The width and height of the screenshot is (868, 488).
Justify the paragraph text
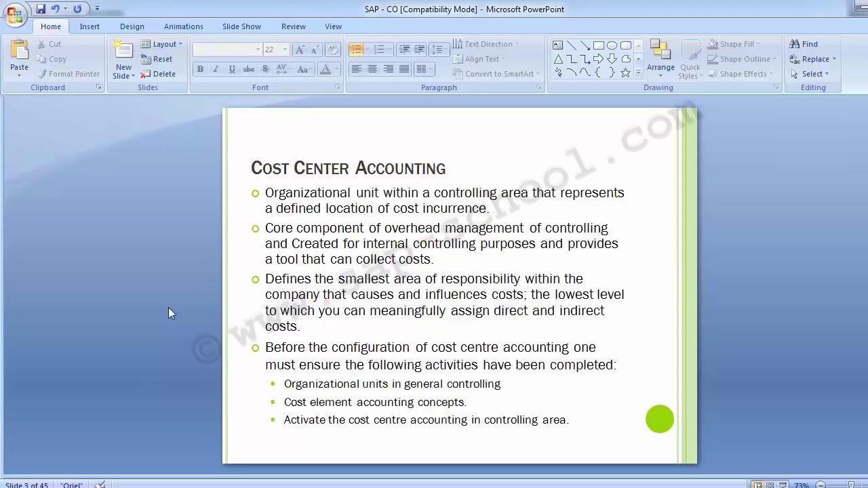pos(405,69)
